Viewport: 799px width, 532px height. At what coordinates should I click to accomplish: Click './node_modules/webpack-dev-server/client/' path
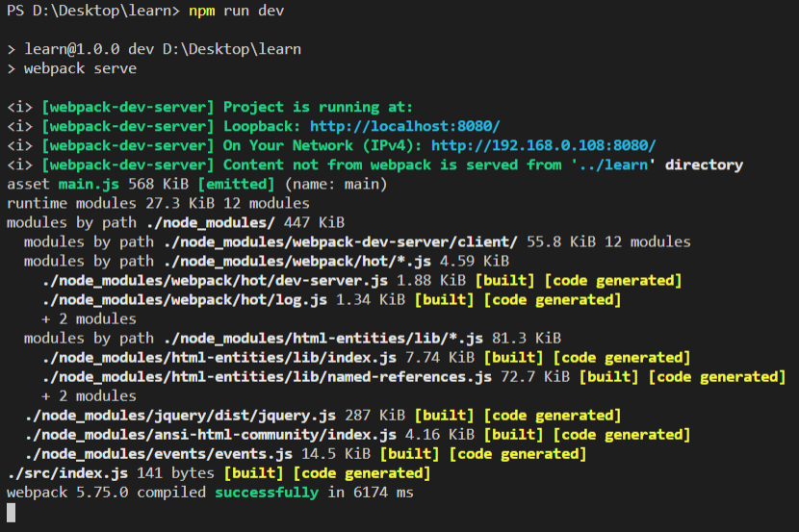[341, 241]
